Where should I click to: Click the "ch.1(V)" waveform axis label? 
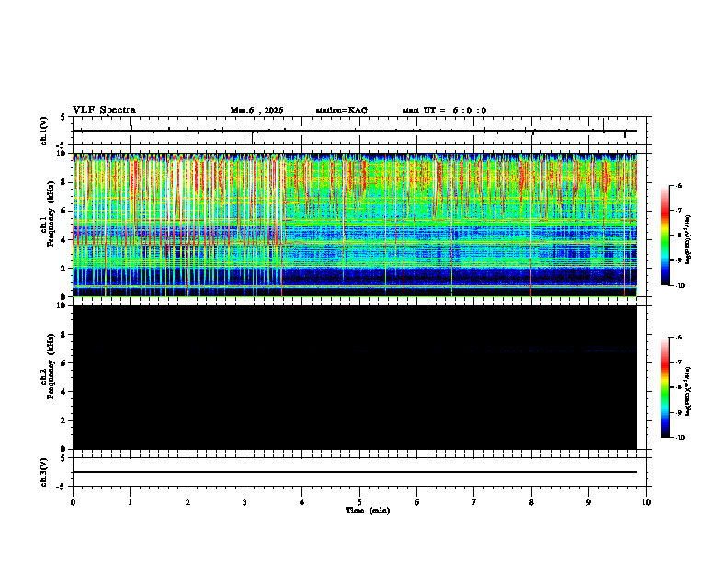coord(44,131)
